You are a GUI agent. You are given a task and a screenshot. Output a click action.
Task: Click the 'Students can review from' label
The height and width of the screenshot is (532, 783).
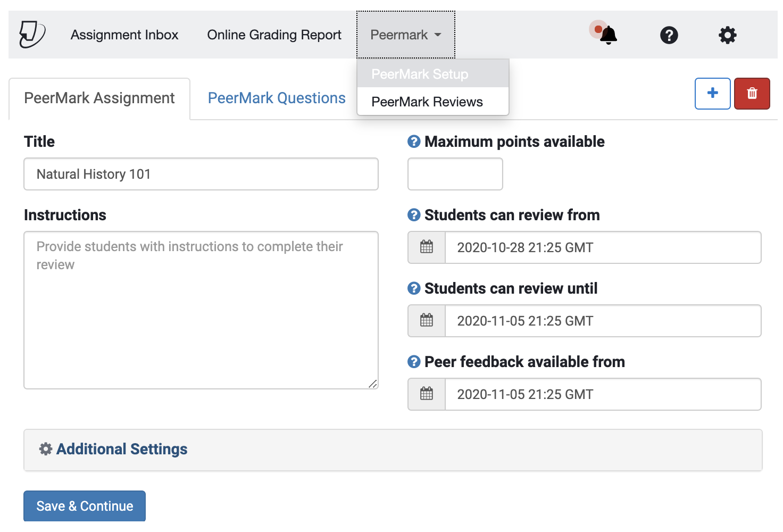(x=512, y=215)
